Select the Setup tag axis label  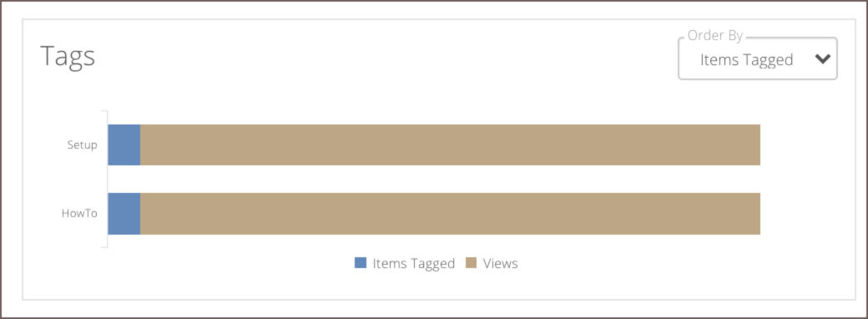(82, 145)
